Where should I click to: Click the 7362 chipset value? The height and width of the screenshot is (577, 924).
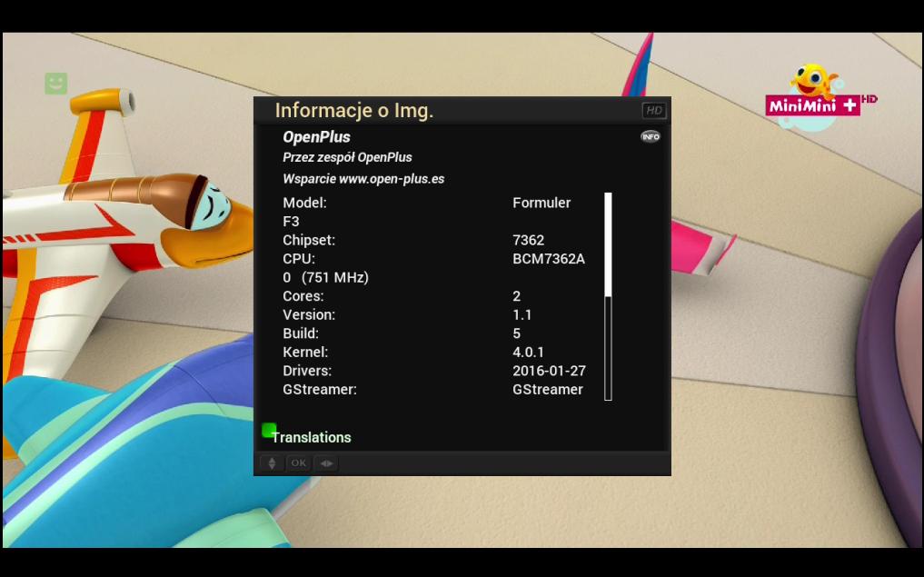529,240
